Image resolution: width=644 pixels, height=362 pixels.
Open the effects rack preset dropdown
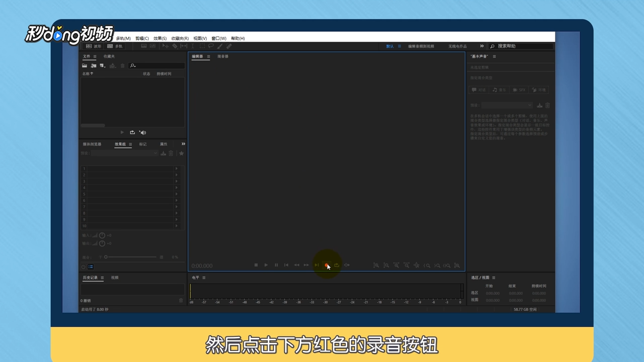tap(125, 153)
